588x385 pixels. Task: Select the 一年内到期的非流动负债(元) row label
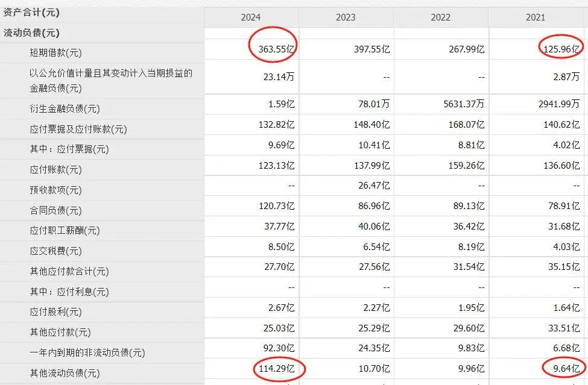tap(87, 352)
